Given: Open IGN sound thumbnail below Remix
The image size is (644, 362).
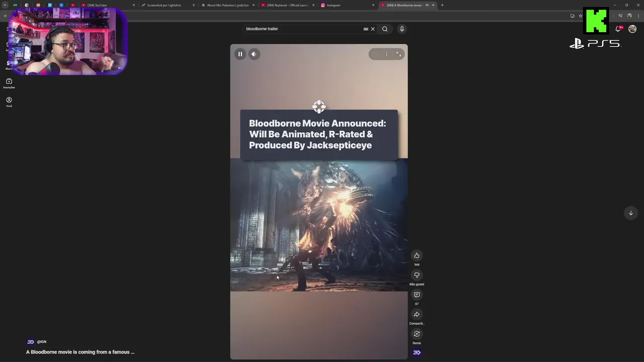Looking at the screenshot, I should (417, 352).
